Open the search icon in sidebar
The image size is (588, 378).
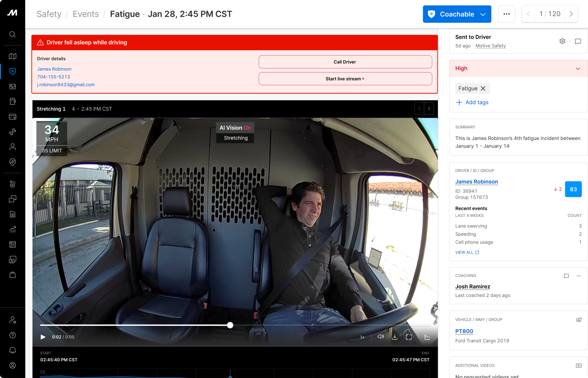pyautogui.click(x=13, y=34)
